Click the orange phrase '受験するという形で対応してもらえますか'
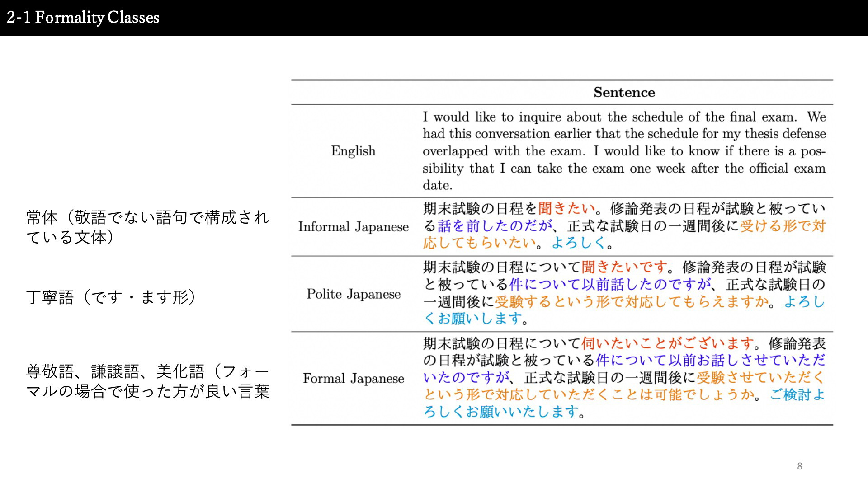The width and height of the screenshot is (868, 488). (x=632, y=301)
